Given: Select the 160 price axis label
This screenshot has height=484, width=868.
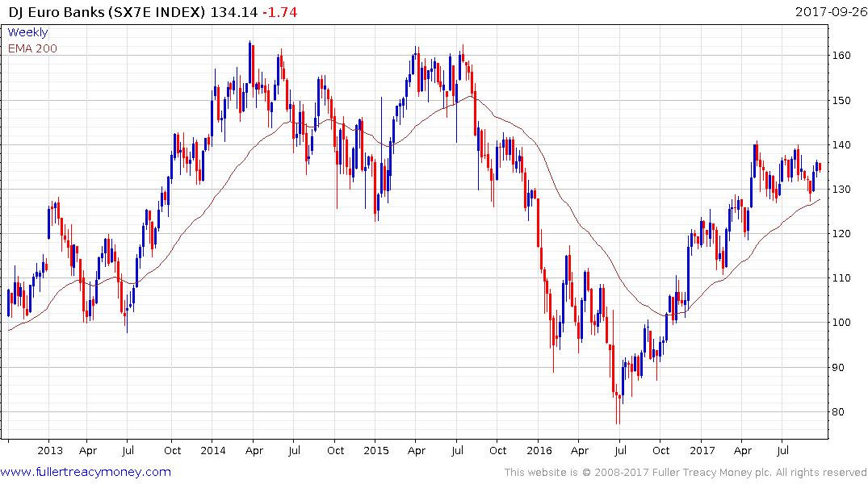Looking at the screenshot, I should coord(841,56).
